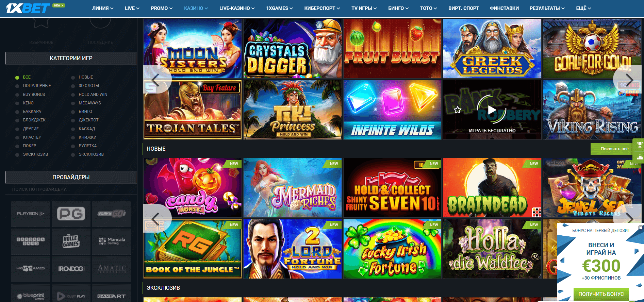
Task: Go to ВИРТ. СПОРТ section
Action: (x=463, y=8)
